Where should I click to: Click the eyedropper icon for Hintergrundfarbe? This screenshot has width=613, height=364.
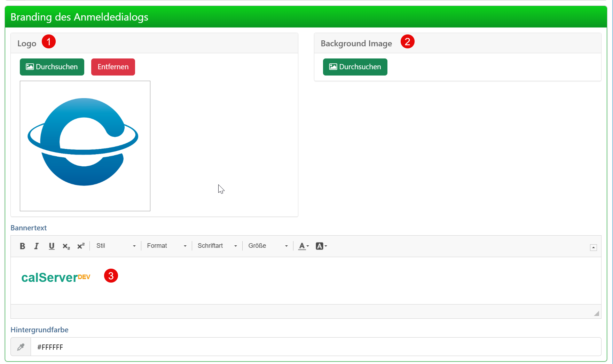(x=21, y=347)
